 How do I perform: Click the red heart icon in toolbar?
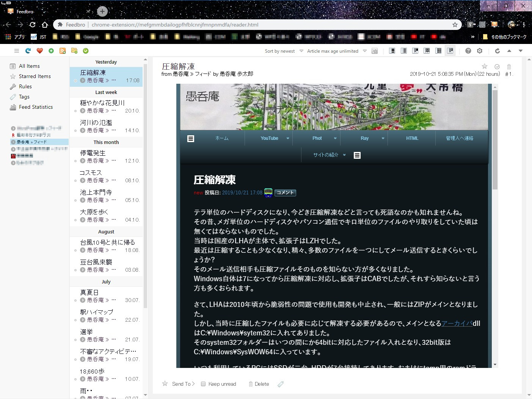(x=39, y=51)
